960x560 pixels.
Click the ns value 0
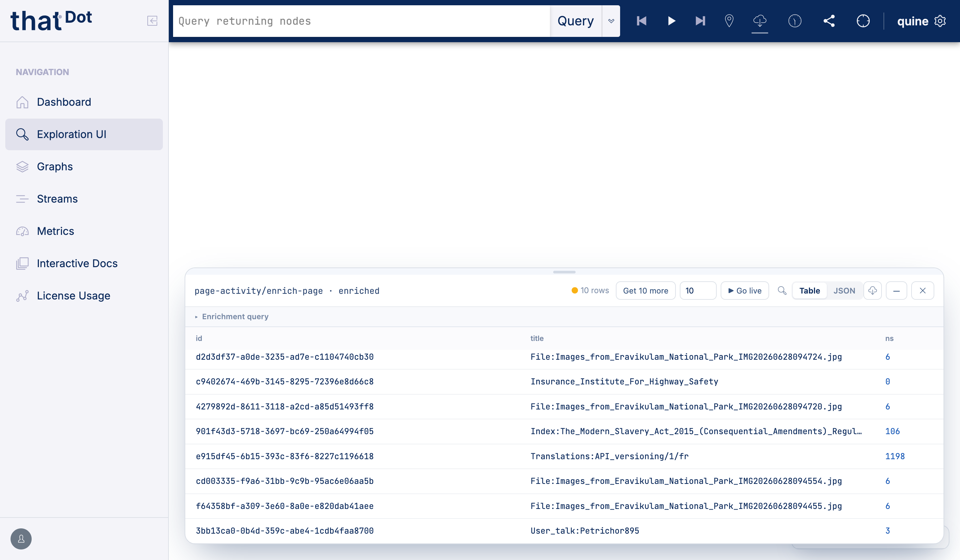887,381
